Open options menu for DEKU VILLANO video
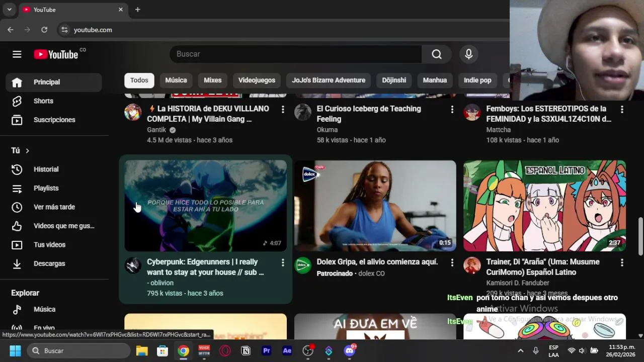644x362 pixels. 283,109
